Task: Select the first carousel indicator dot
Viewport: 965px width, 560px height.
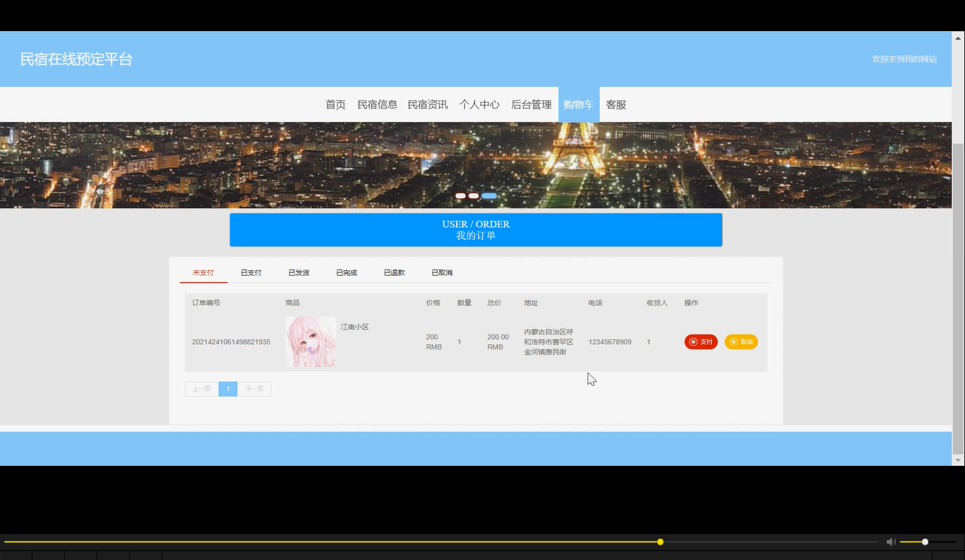Action: [460, 195]
